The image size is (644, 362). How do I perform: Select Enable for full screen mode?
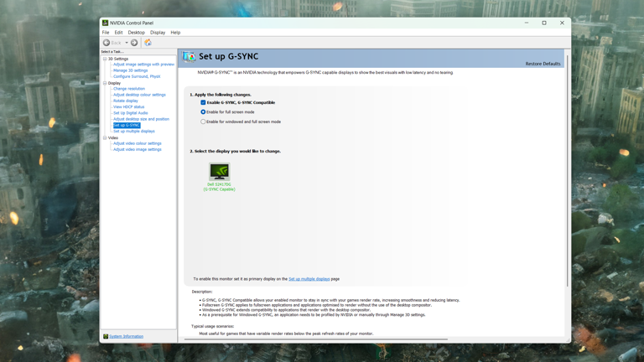coord(203,112)
